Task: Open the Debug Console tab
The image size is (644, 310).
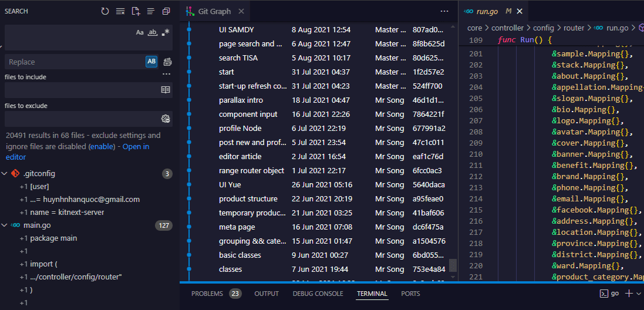Action: pyautogui.click(x=318, y=294)
